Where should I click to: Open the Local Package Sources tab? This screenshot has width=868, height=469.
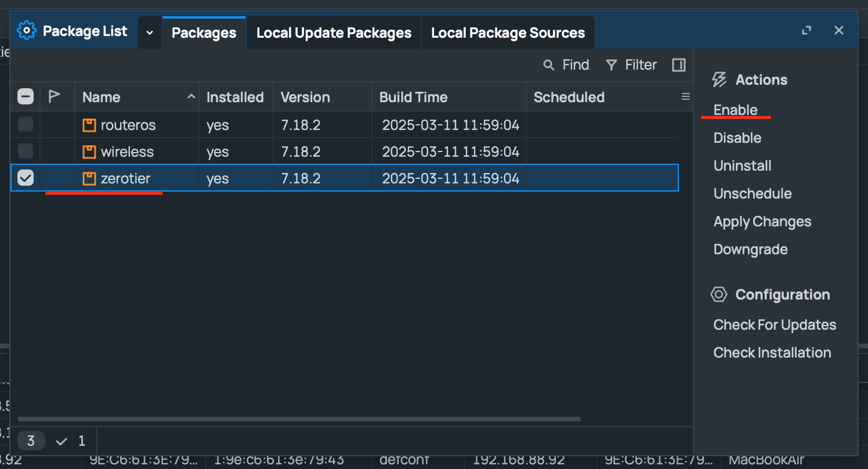(x=508, y=33)
